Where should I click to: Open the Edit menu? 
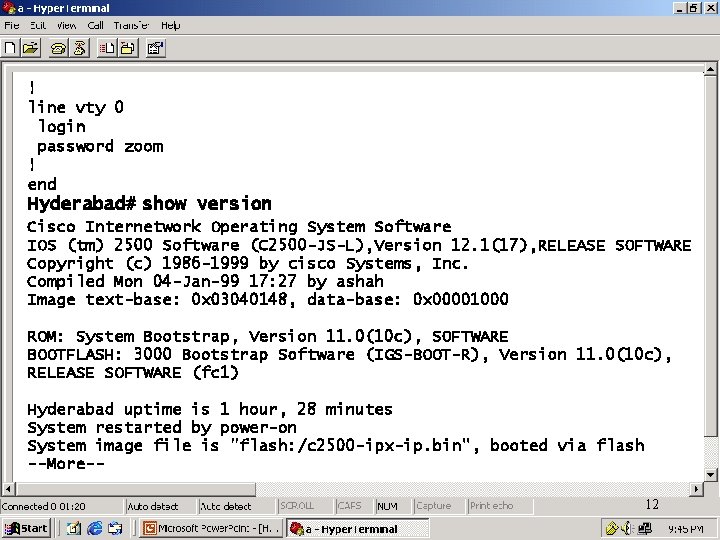tap(38, 25)
